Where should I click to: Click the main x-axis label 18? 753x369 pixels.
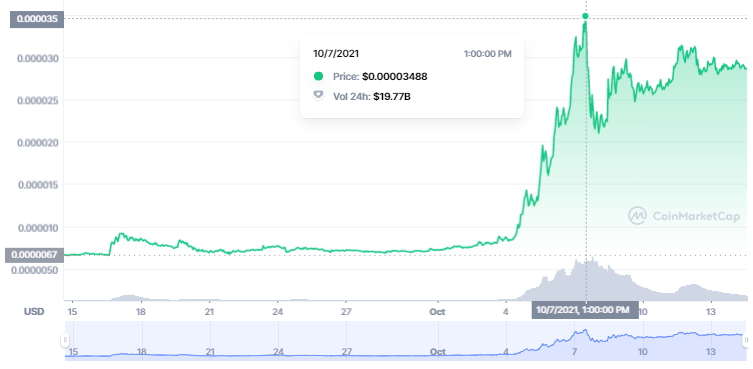[140, 312]
